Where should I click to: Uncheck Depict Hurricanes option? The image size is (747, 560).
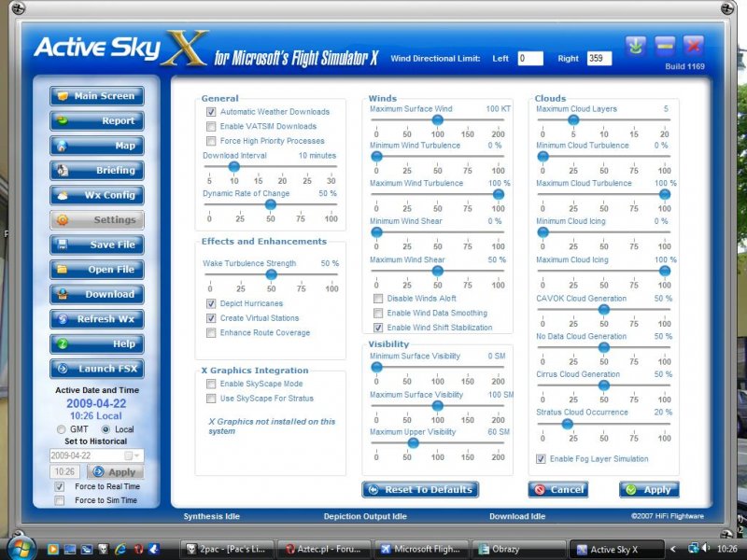coord(211,304)
